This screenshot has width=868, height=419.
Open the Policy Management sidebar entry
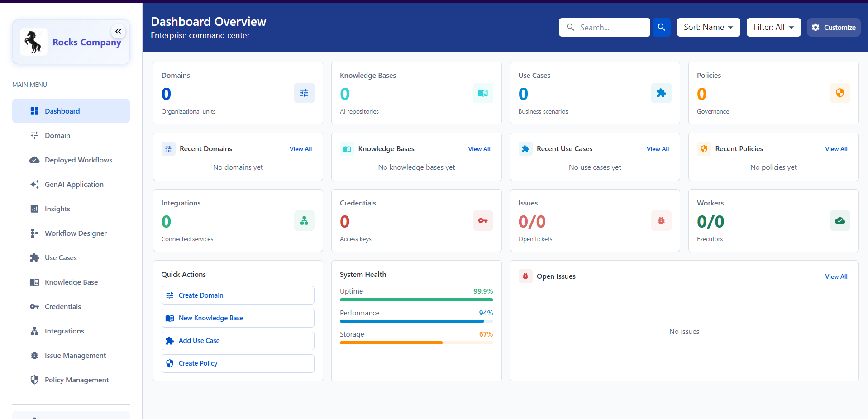point(76,380)
